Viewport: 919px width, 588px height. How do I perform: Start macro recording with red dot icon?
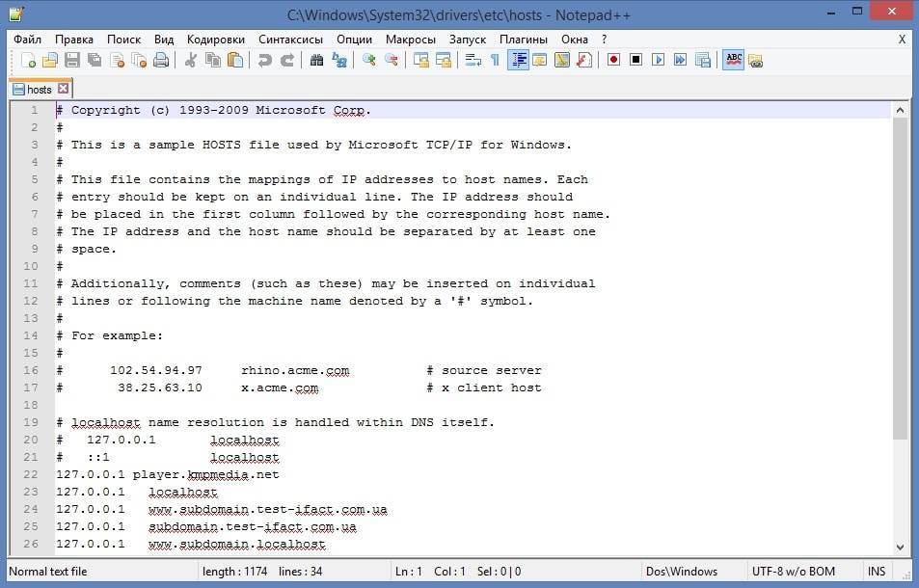613,60
